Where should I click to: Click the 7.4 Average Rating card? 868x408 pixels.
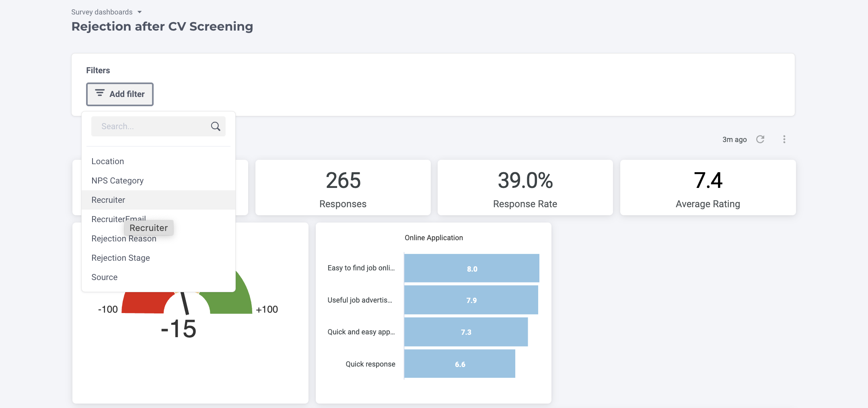[708, 188]
